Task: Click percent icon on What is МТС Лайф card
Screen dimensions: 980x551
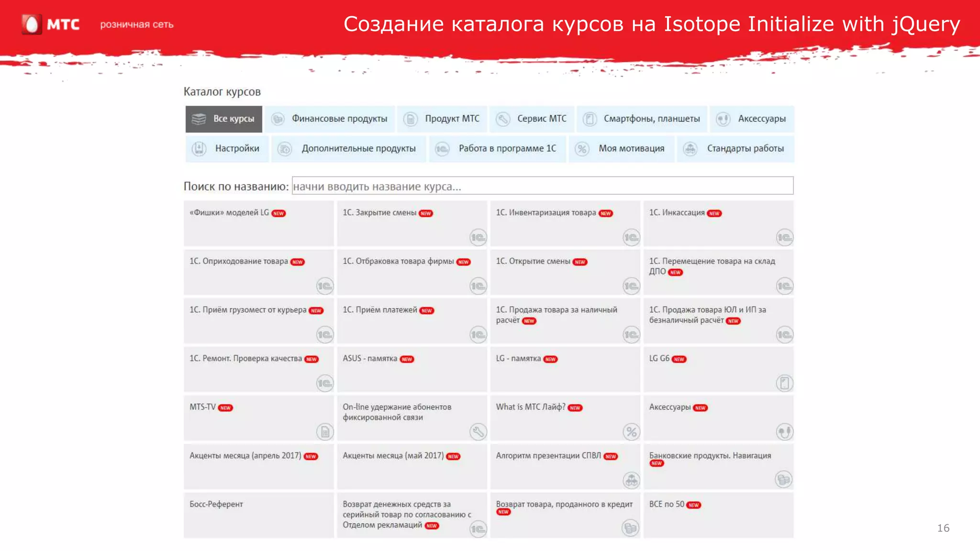Action: coord(631,432)
